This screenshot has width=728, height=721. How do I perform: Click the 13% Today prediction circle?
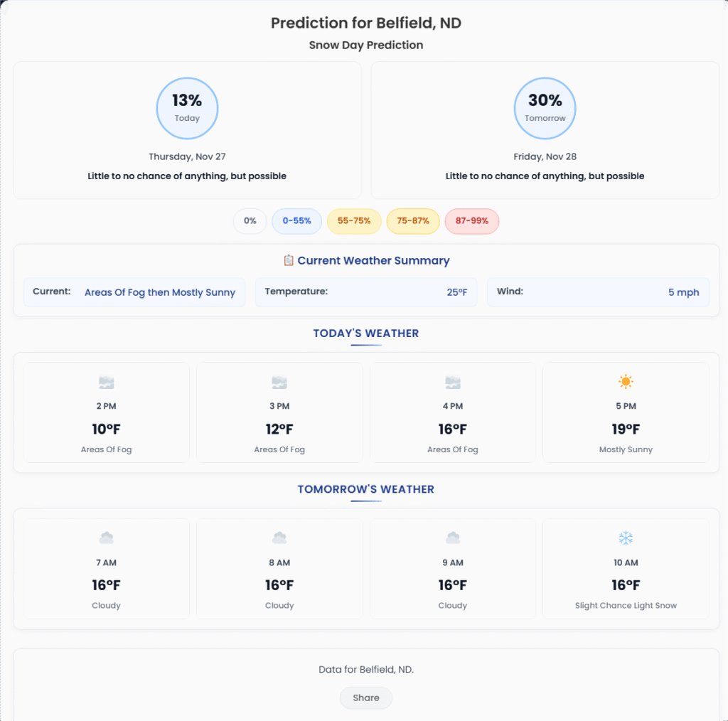click(x=187, y=108)
